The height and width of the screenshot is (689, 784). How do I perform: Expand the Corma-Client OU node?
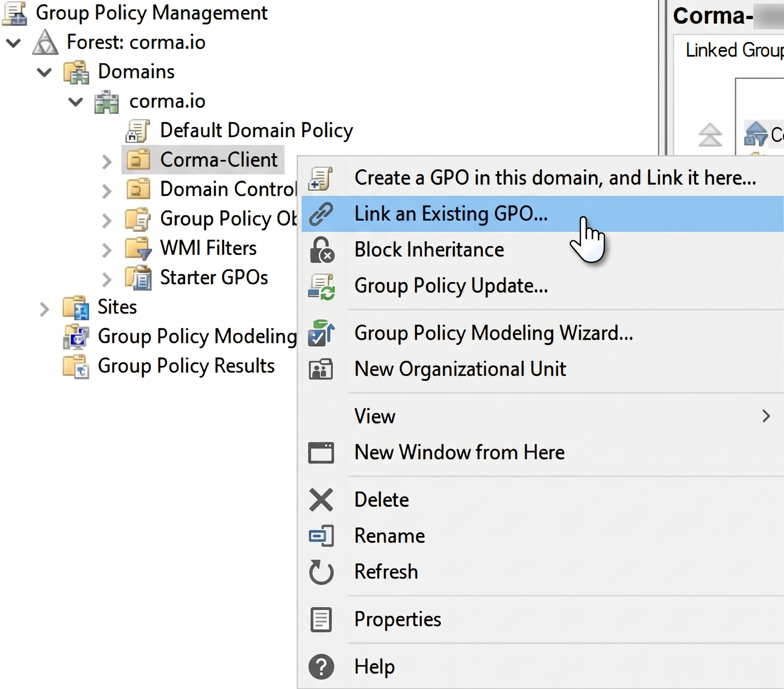(107, 161)
